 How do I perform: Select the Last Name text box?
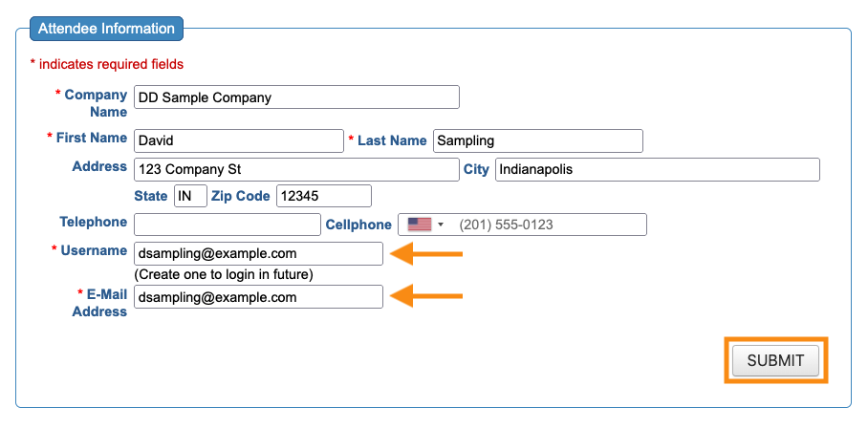537,140
